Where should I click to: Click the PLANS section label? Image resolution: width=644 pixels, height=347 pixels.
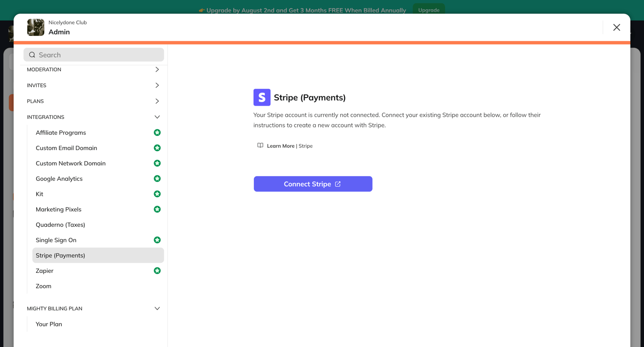coord(35,101)
